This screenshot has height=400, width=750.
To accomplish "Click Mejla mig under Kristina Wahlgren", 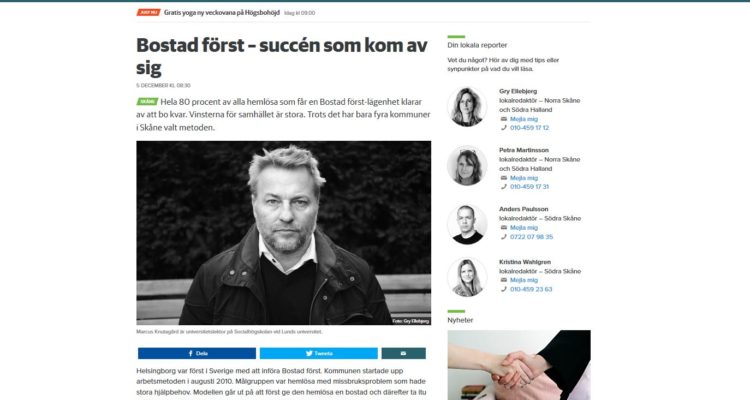I will (524, 280).
